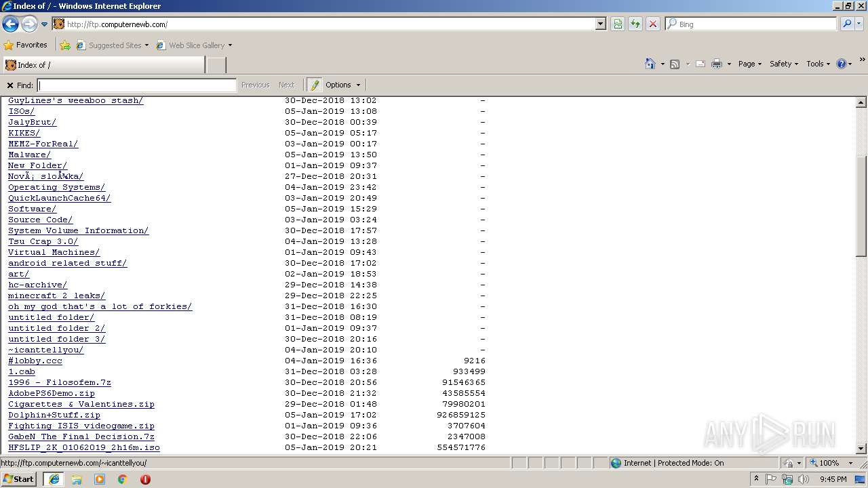Open Web Slice Gallery favorites item
This screenshot has height=488, width=868.
(194, 45)
